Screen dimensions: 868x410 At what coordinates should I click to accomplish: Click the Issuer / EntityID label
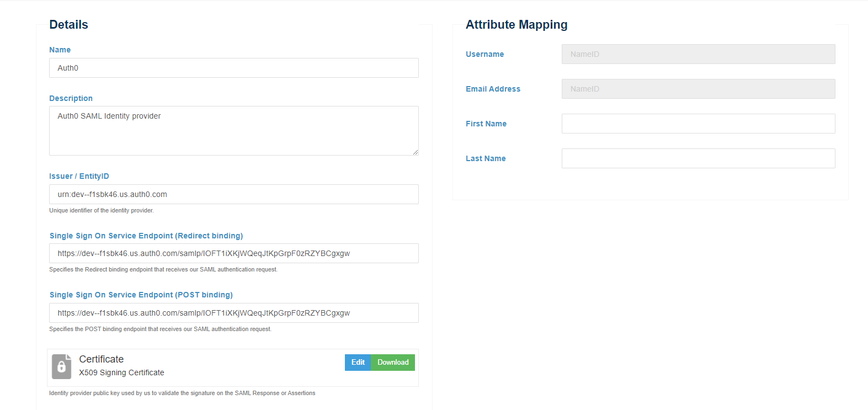[x=79, y=176]
